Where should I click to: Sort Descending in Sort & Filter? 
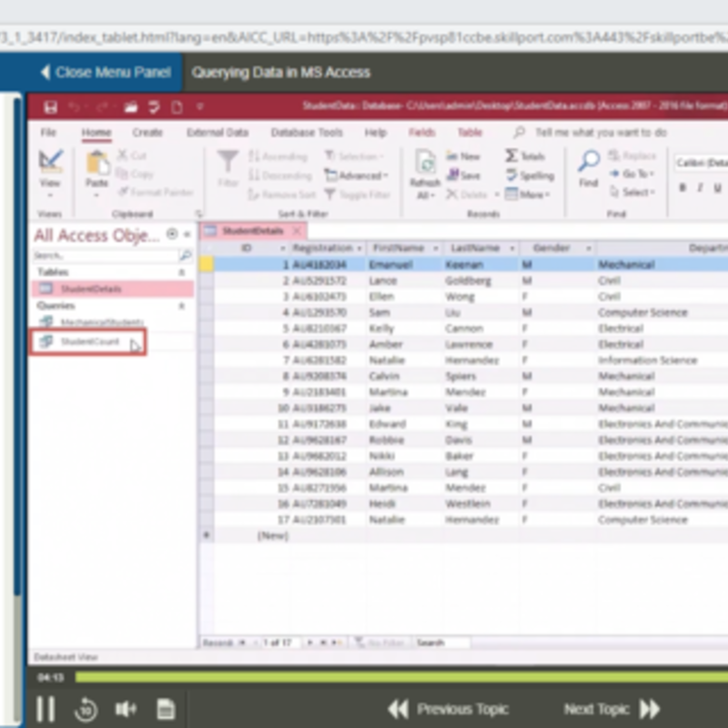pyautogui.click(x=279, y=175)
